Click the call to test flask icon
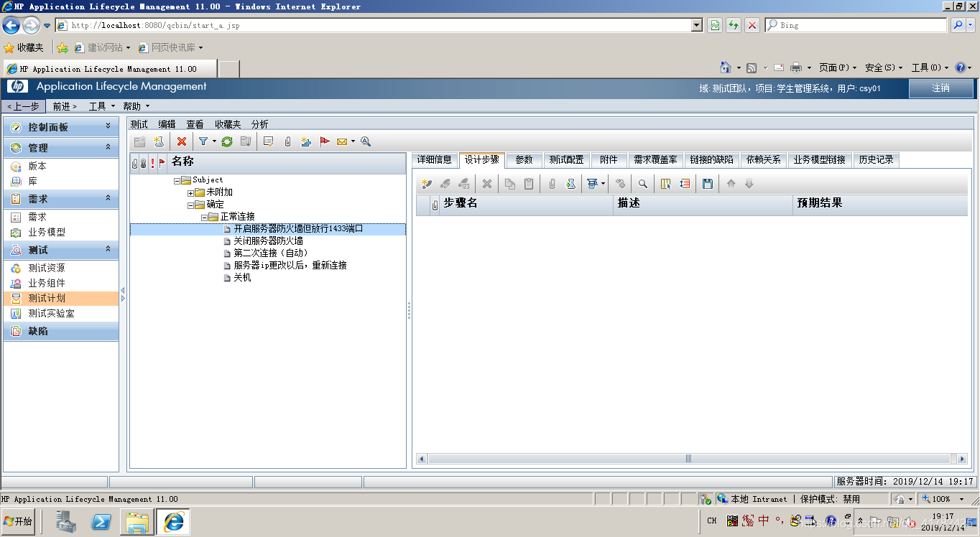This screenshot has height=537, width=980. 570,184
